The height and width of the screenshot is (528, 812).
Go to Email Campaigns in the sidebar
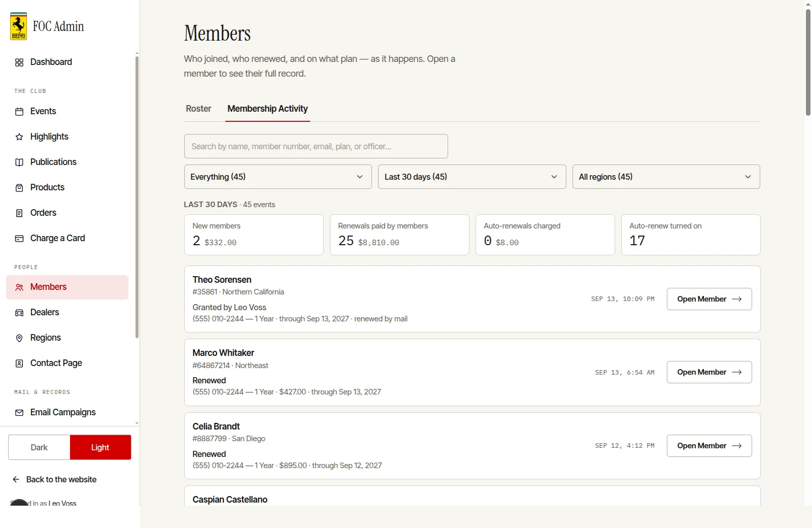click(x=67, y=412)
